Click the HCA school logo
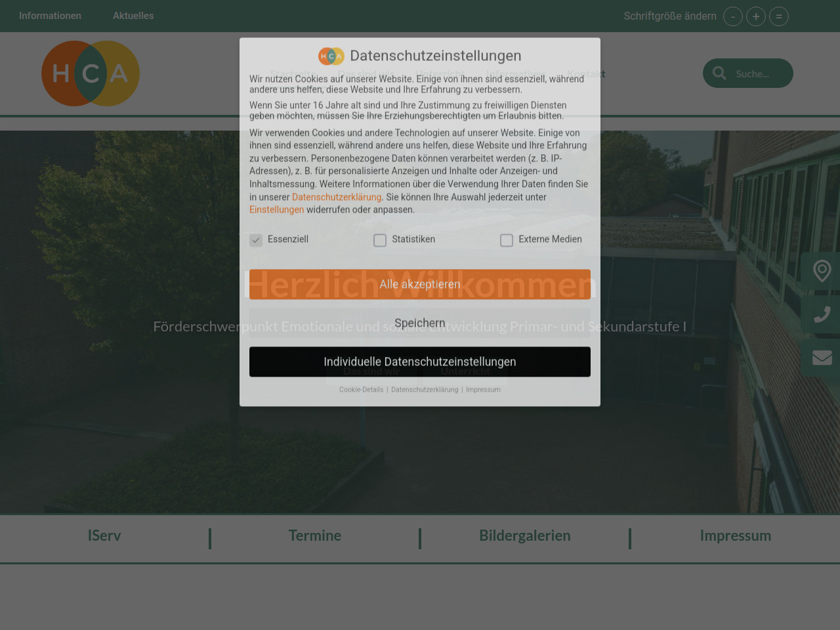 point(91,73)
